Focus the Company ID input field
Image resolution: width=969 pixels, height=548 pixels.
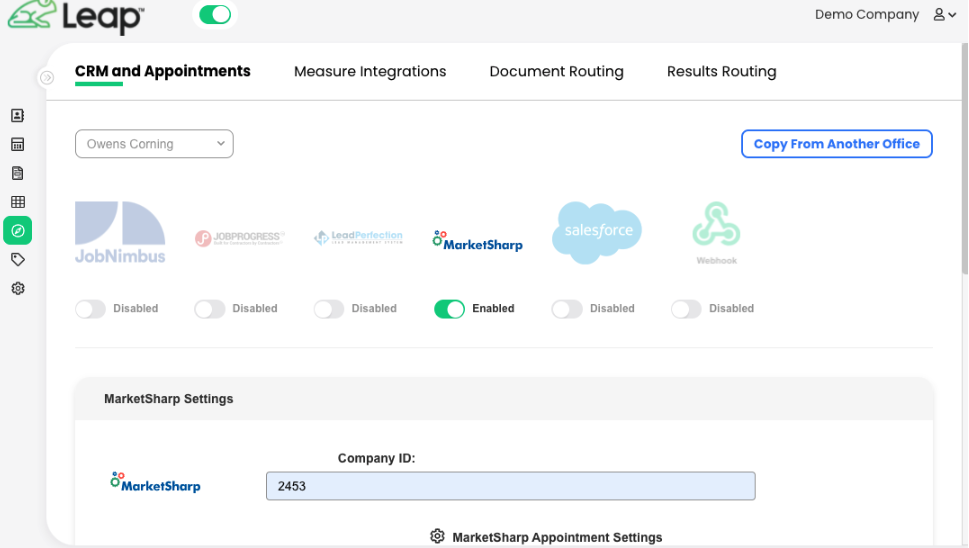(x=510, y=486)
